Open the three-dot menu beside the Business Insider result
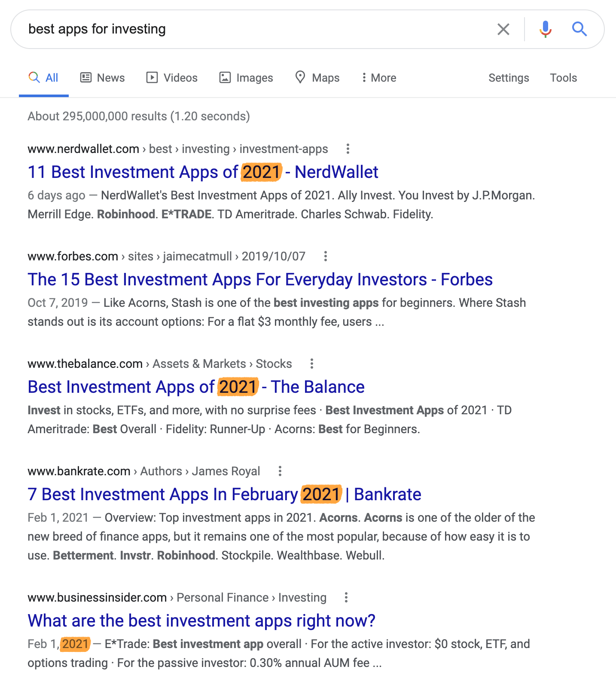Viewport: 616px width, 685px height. click(346, 598)
